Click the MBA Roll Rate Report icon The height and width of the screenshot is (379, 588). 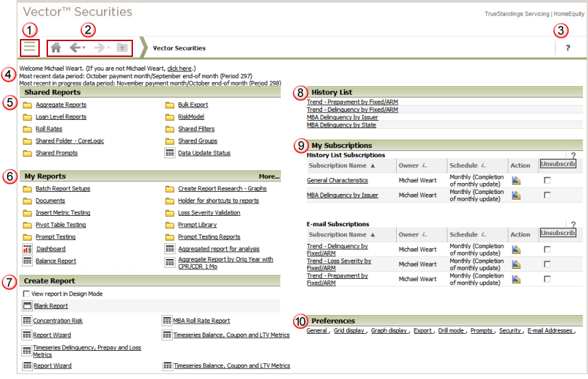pyautogui.click(x=167, y=321)
